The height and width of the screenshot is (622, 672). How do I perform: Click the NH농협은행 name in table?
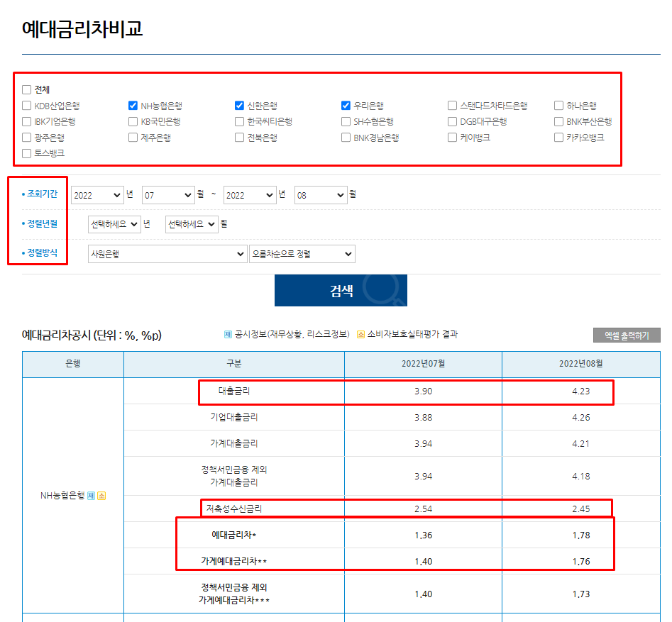62,496
